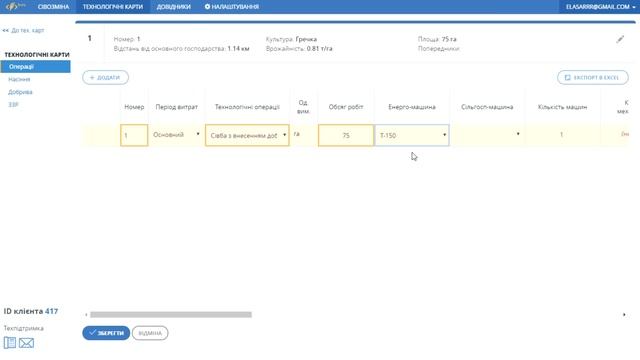Export the table via Експорт в Excel
Screen dimensions: 640x360
593,77
